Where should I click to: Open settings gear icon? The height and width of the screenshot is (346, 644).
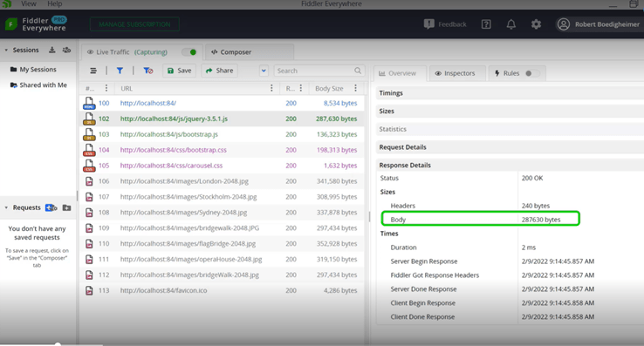coord(536,24)
